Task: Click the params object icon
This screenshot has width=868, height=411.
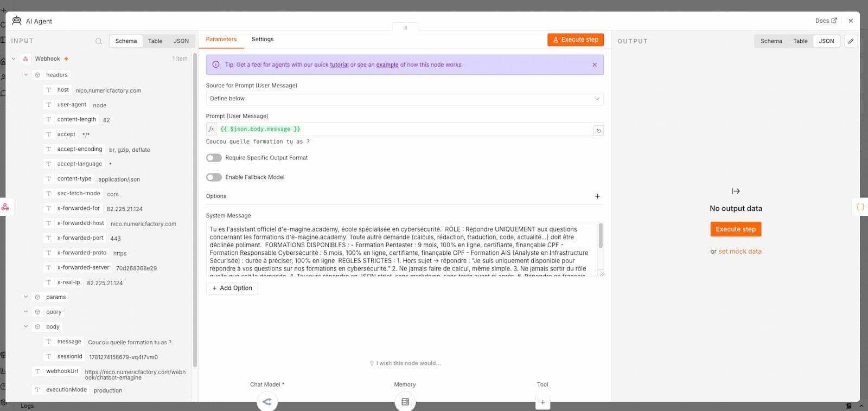Action: coord(37,297)
